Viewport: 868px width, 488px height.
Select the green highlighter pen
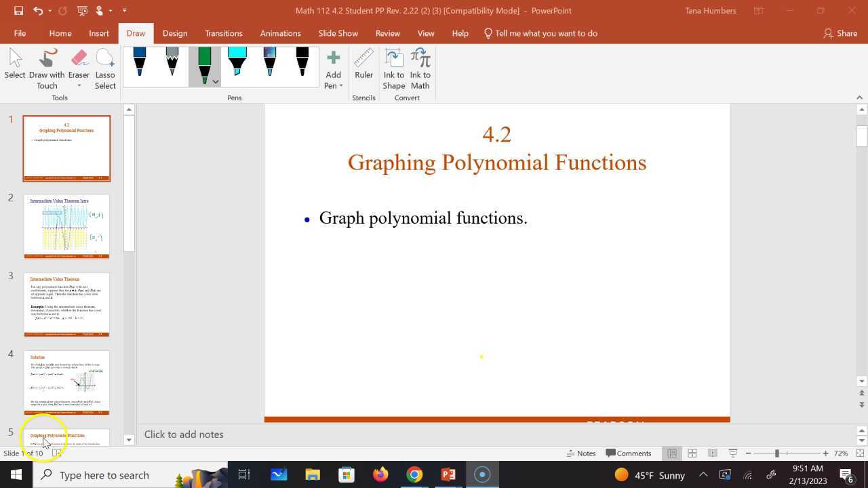[x=204, y=64]
